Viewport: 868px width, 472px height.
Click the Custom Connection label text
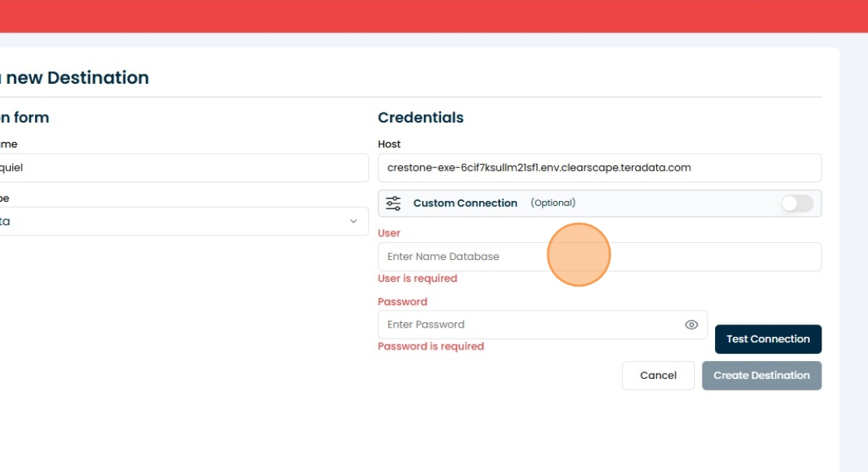click(465, 203)
